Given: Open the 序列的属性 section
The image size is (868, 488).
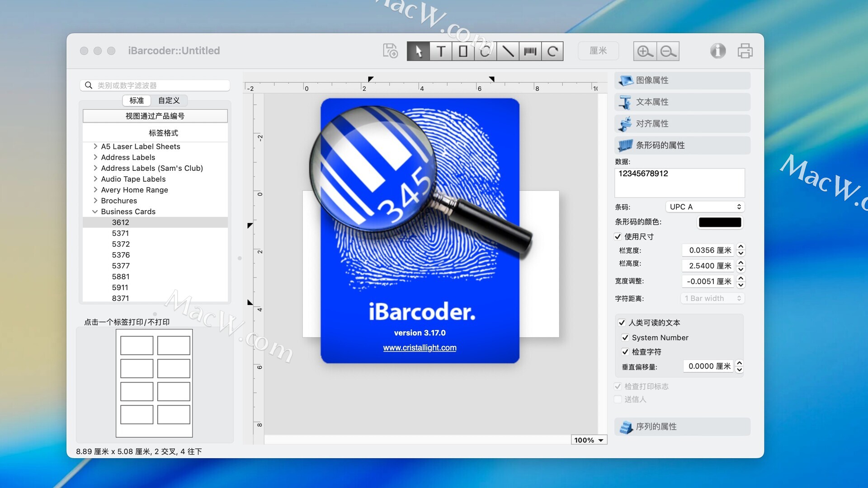Looking at the screenshot, I should click(682, 427).
